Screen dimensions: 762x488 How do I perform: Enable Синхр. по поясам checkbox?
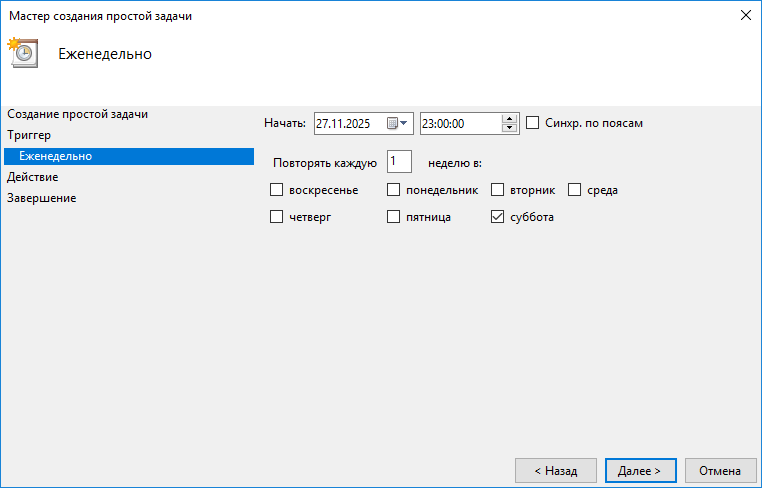(x=533, y=122)
